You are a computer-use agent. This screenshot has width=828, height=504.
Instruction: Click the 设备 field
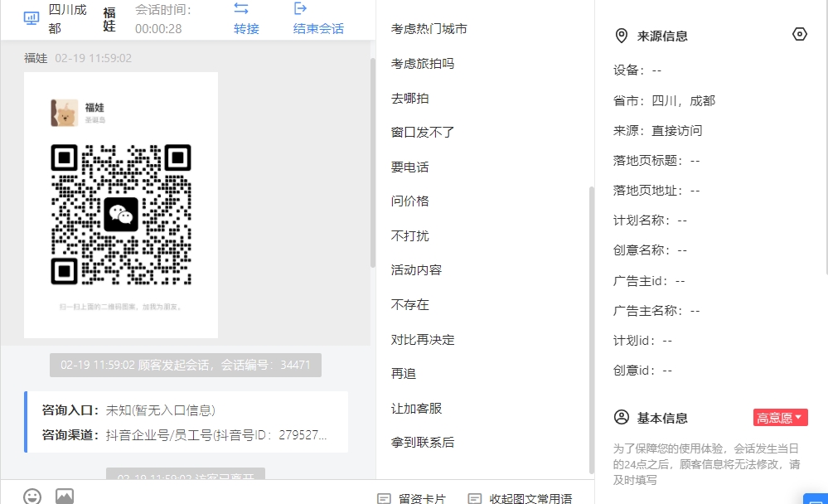(x=637, y=70)
